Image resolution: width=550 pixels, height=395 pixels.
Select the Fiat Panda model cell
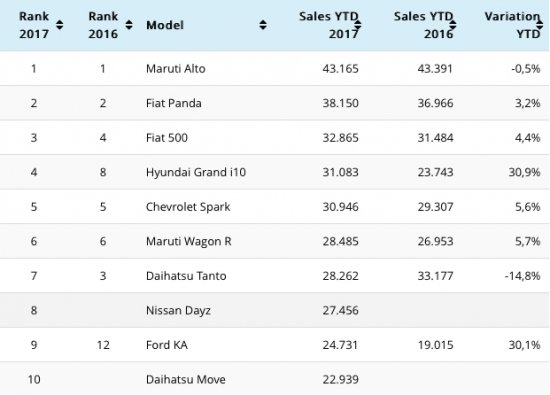pyautogui.click(x=174, y=103)
